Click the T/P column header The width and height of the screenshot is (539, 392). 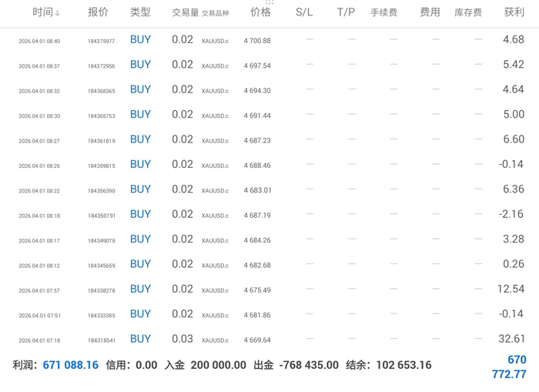pos(346,13)
